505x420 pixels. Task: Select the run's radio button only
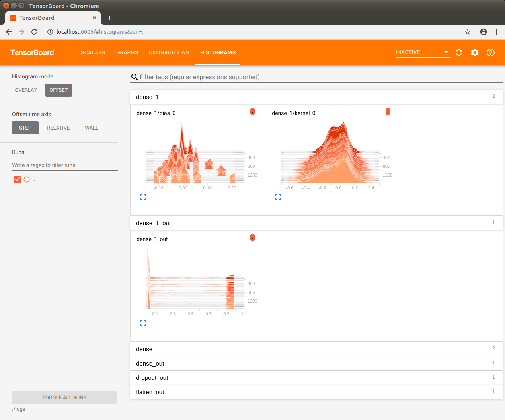point(27,179)
